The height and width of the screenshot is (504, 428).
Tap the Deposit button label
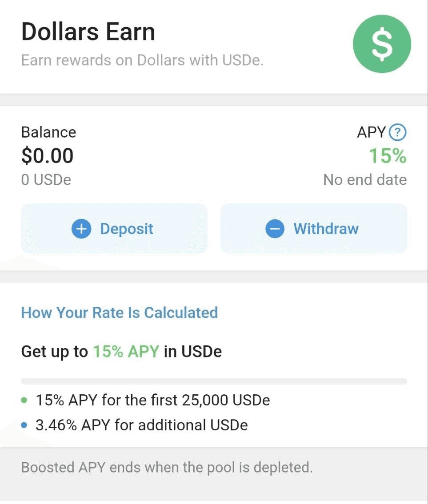click(x=127, y=229)
